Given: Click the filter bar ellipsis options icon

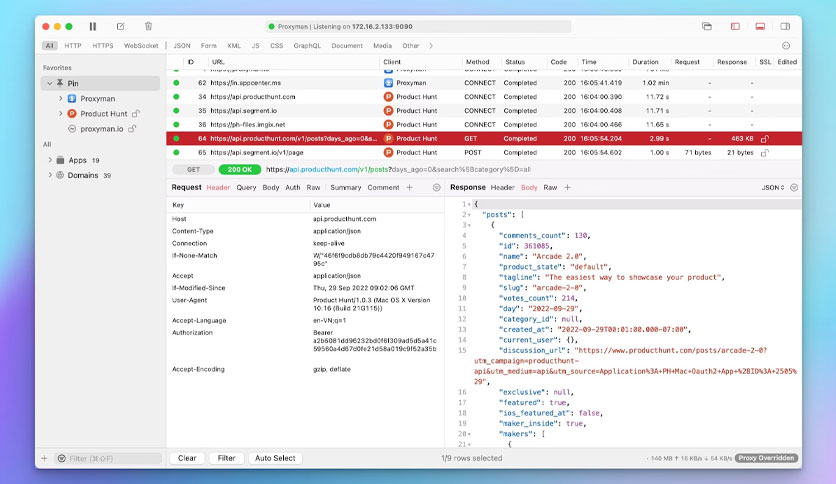Looking at the screenshot, I should [x=786, y=46].
